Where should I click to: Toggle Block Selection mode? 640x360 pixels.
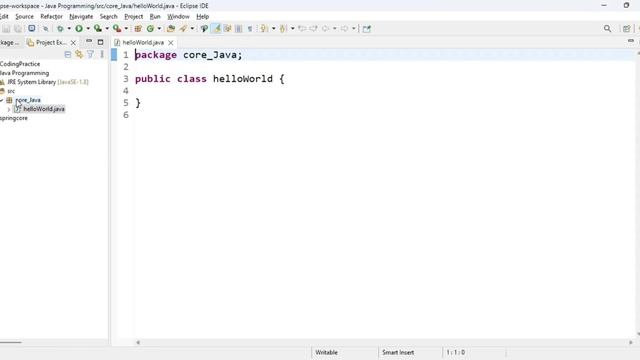(239, 29)
